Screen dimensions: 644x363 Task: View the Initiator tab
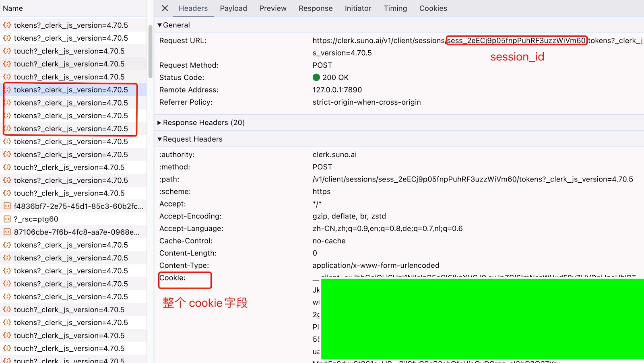pos(358,8)
